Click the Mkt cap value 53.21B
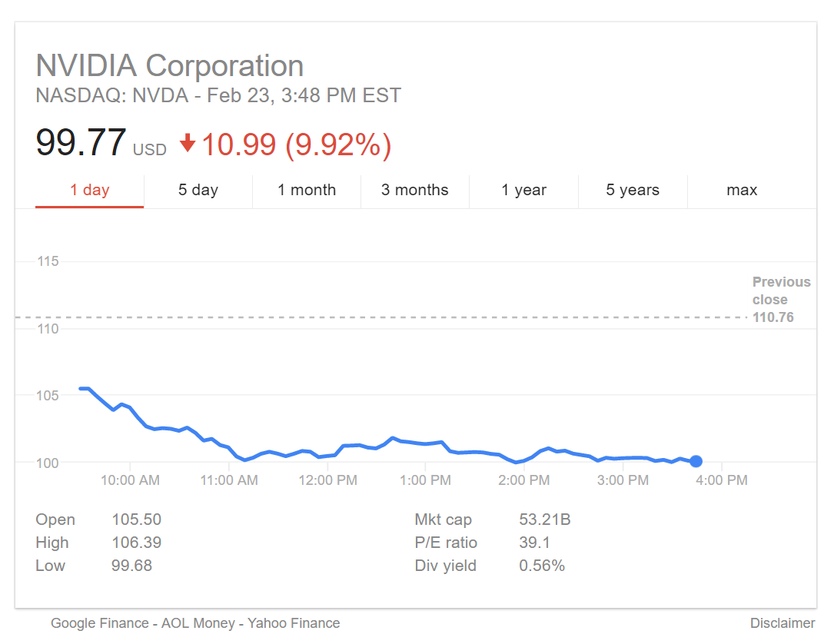 coord(545,520)
